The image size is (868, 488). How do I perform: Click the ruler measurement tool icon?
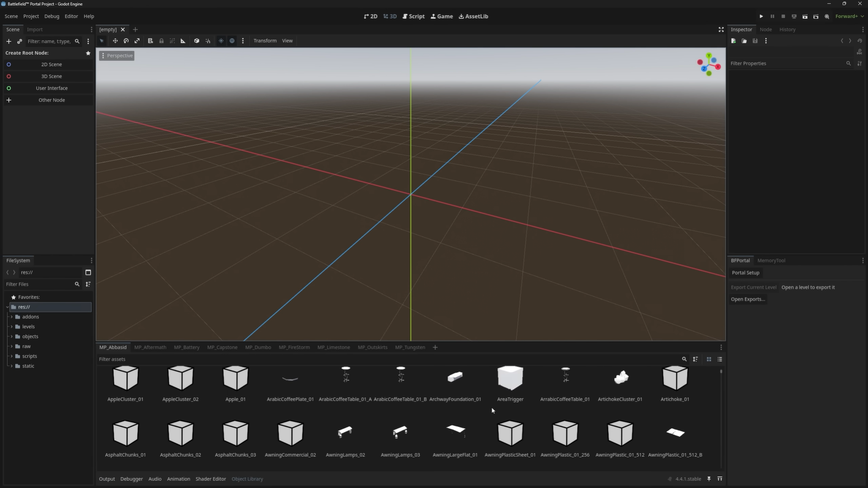coord(183,41)
